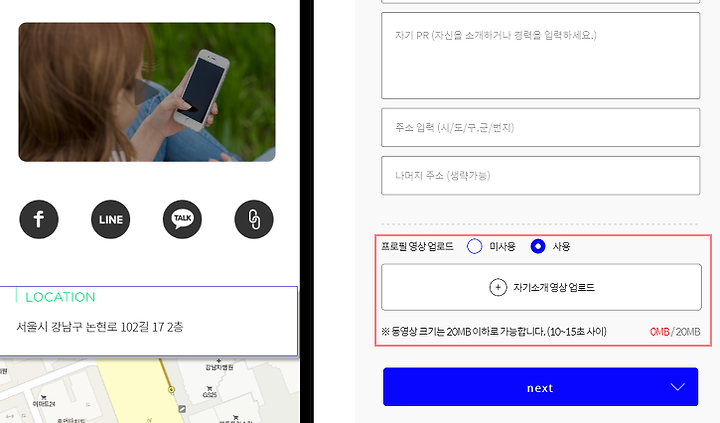Click the blue next button
The height and width of the screenshot is (423, 720).
540,386
